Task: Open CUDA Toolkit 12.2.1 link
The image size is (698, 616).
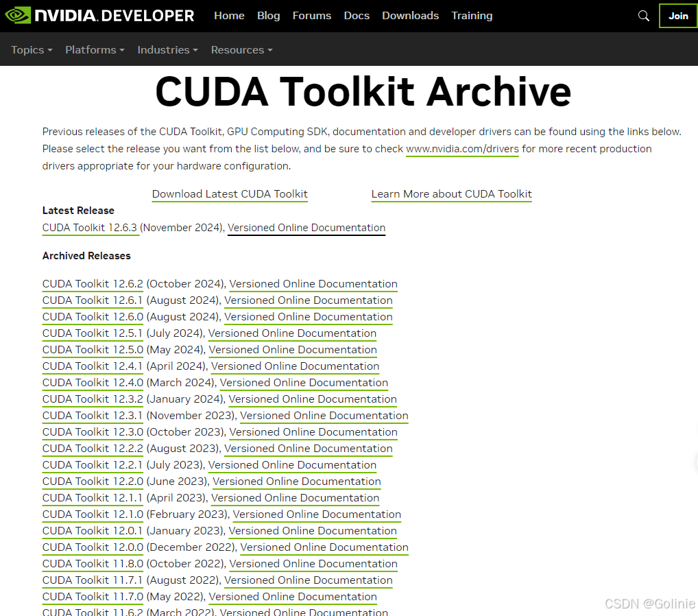Action: 93,465
